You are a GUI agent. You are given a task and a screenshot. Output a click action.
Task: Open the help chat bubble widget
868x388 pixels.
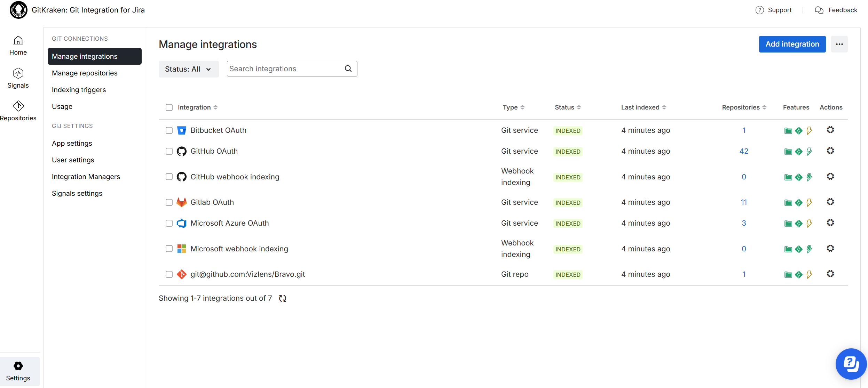pyautogui.click(x=851, y=364)
